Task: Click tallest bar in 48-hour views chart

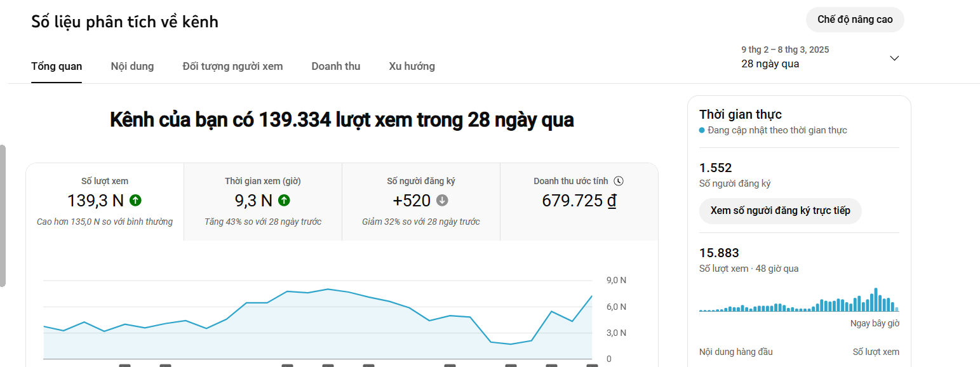Action: 875,300
